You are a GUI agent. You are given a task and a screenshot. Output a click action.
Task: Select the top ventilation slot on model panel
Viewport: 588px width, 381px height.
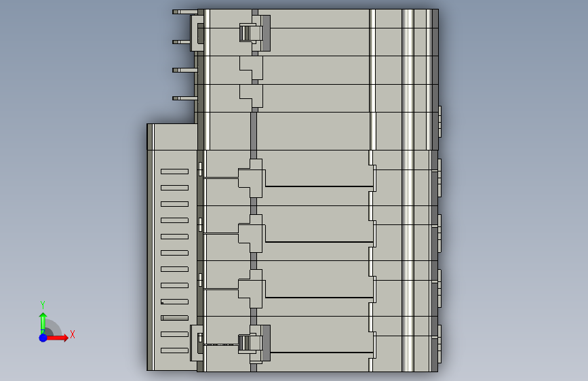click(175, 172)
